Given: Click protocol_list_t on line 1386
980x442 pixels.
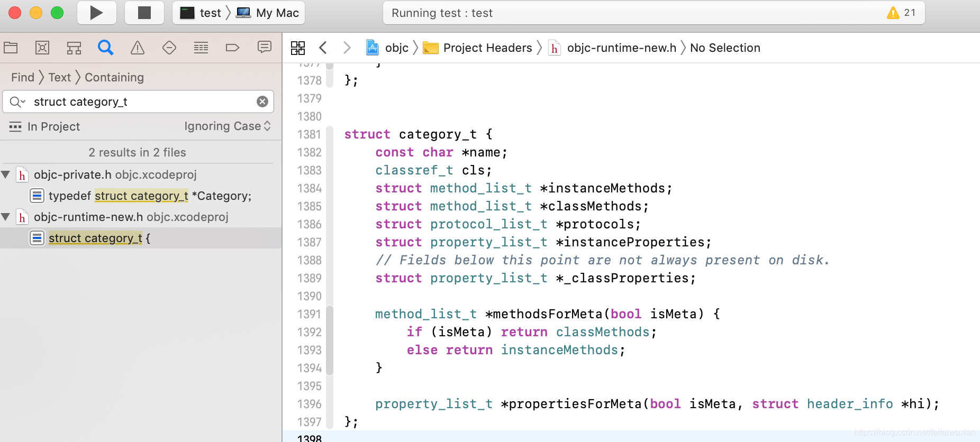Looking at the screenshot, I should click(489, 224).
